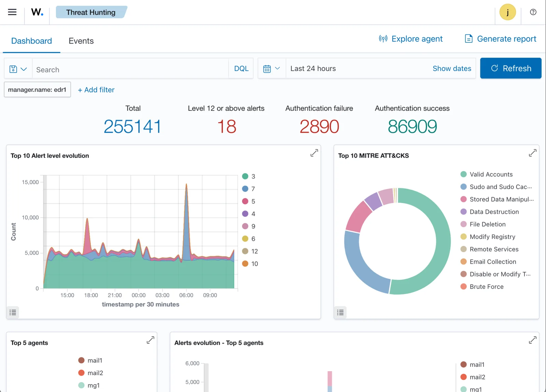Open the help question mark icon
The image size is (546, 392).
[x=533, y=12]
